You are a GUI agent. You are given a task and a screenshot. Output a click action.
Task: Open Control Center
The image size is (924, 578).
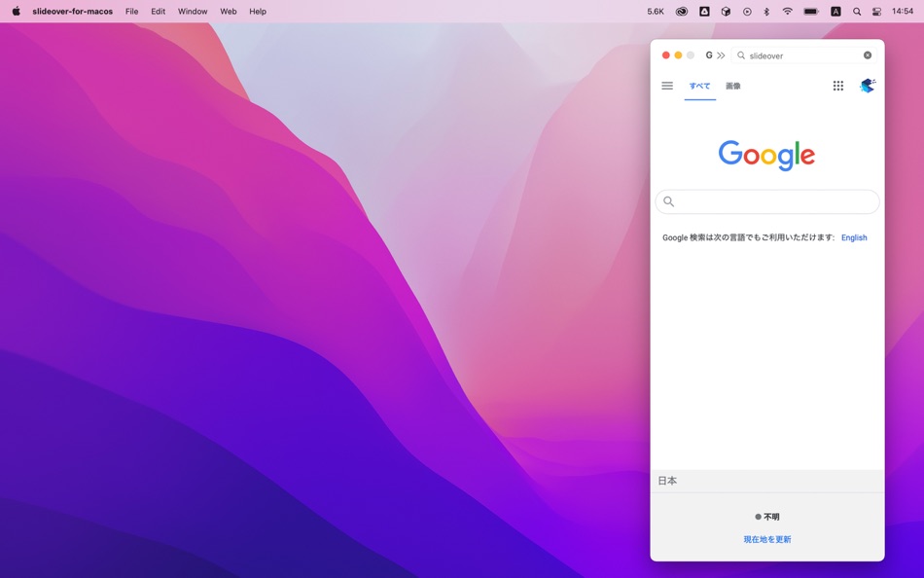(x=877, y=12)
